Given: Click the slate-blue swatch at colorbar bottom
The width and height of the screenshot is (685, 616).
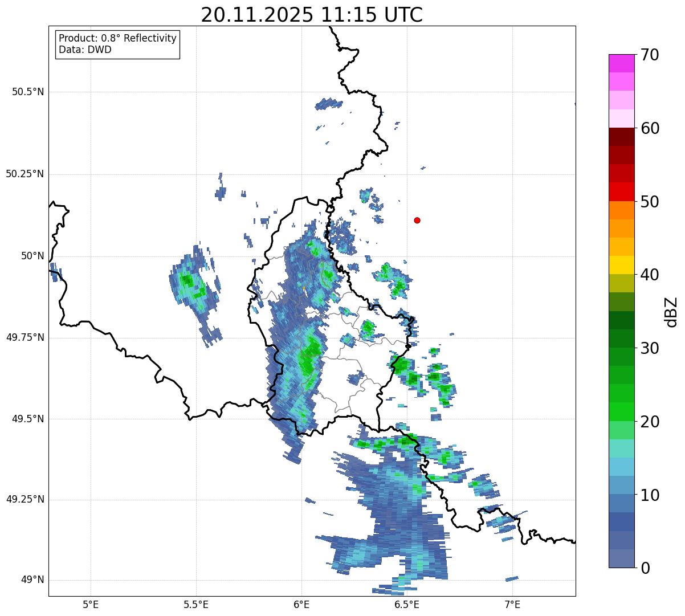Looking at the screenshot, I should [x=621, y=558].
